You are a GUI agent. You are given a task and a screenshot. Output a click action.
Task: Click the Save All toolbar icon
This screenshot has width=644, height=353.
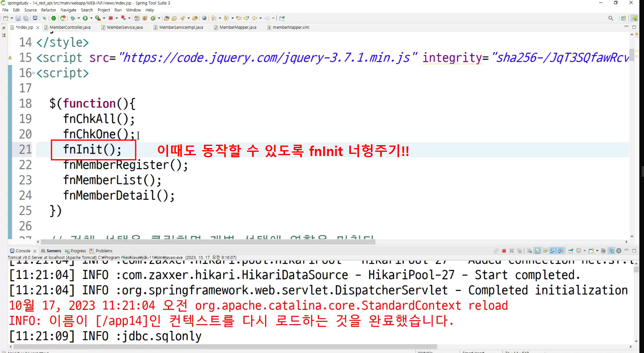tap(26, 18)
